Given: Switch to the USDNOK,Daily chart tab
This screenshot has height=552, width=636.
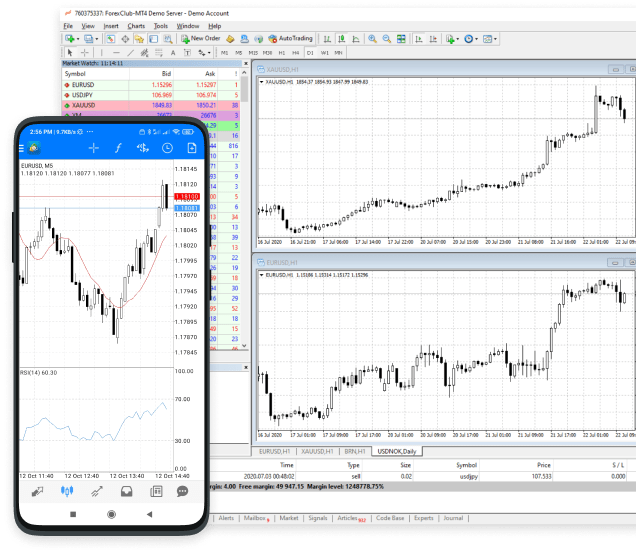Looking at the screenshot, I should point(397,451).
